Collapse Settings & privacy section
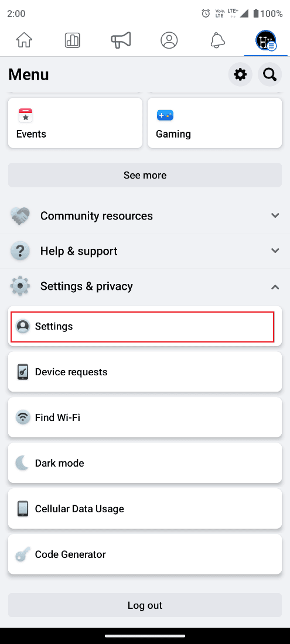290x644 pixels. tap(145, 286)
